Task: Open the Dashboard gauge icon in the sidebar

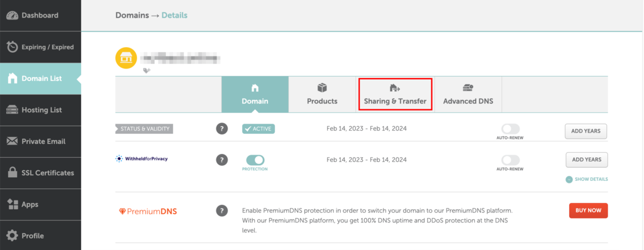Action: pos(13,16)
